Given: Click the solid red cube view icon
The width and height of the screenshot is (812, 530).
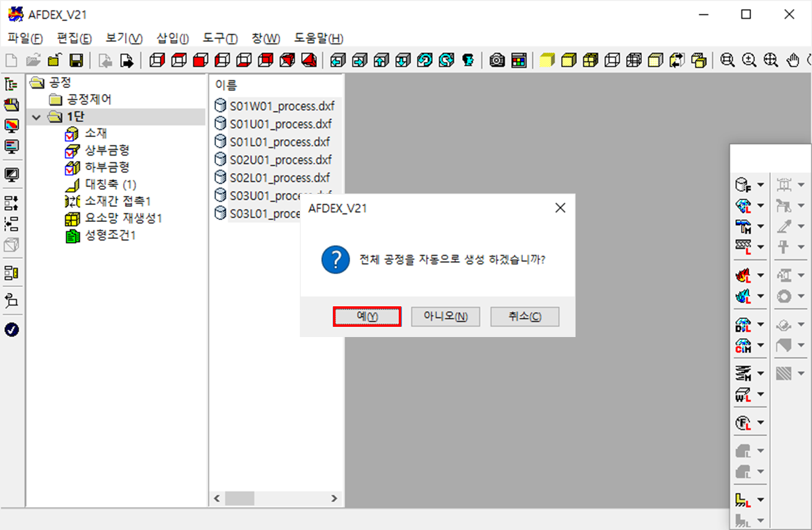Looking at the screenshot, I should click(199, 60).
